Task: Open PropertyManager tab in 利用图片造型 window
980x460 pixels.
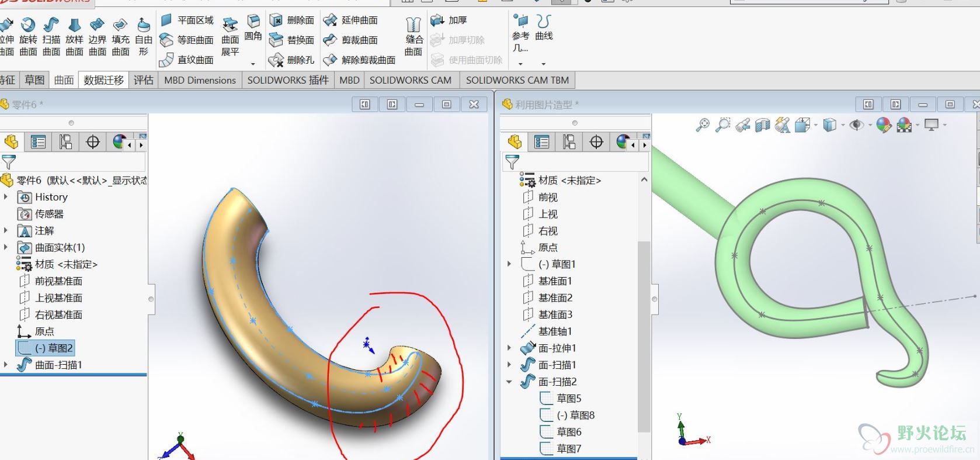Action: [542, 142]
